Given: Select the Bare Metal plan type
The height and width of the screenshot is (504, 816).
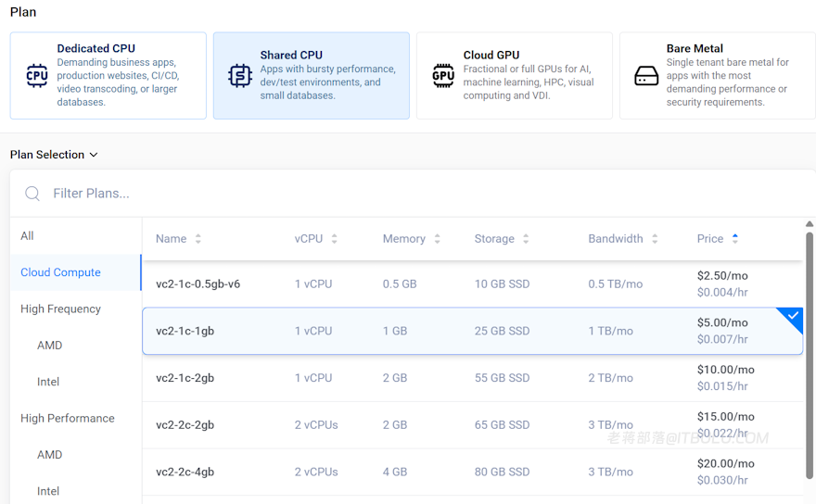Looking at the screenshot, I should 718,75.
